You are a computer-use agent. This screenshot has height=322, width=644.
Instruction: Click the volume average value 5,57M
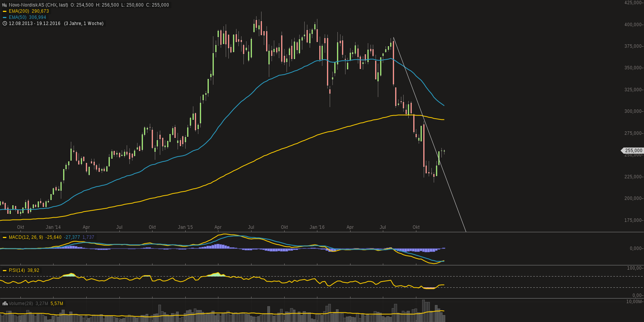coord(57,304)
